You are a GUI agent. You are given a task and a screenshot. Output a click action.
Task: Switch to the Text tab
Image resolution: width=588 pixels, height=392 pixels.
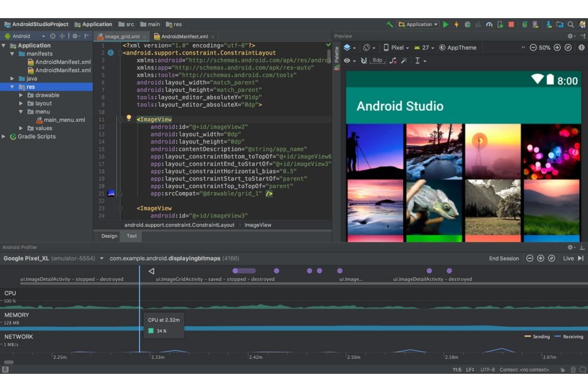(x=132, y=236)
